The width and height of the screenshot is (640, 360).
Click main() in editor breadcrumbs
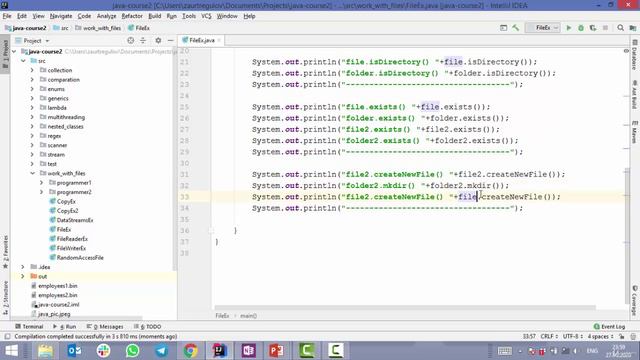(248, 316)
